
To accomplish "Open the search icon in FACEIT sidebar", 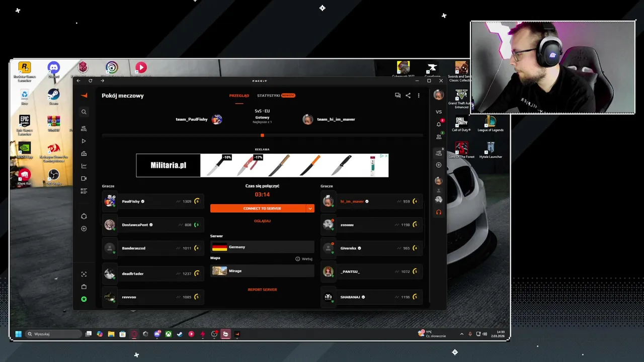I will pyautogui.click(x=84, y=112).
